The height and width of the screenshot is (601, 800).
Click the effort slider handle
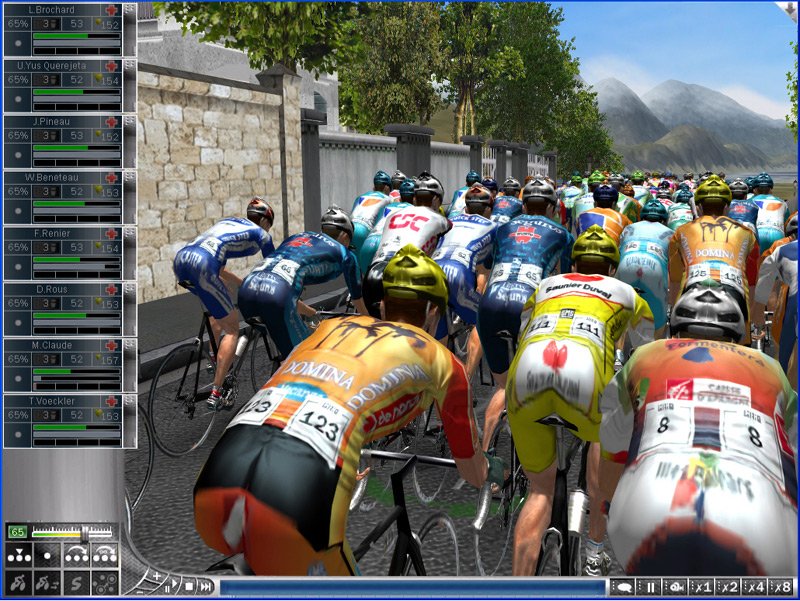click(84, 533)
